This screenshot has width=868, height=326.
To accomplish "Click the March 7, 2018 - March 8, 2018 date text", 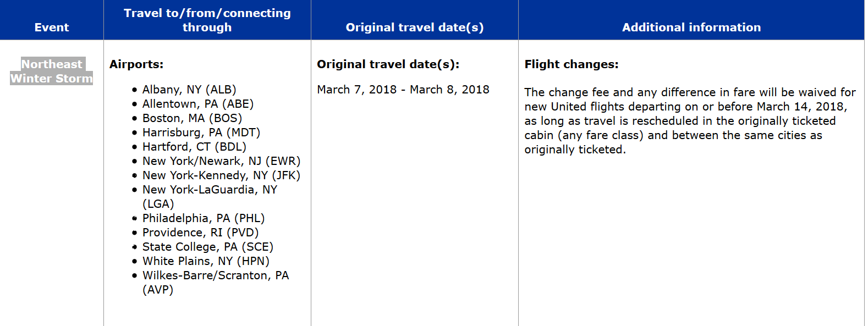I will [x=403, y=90].
